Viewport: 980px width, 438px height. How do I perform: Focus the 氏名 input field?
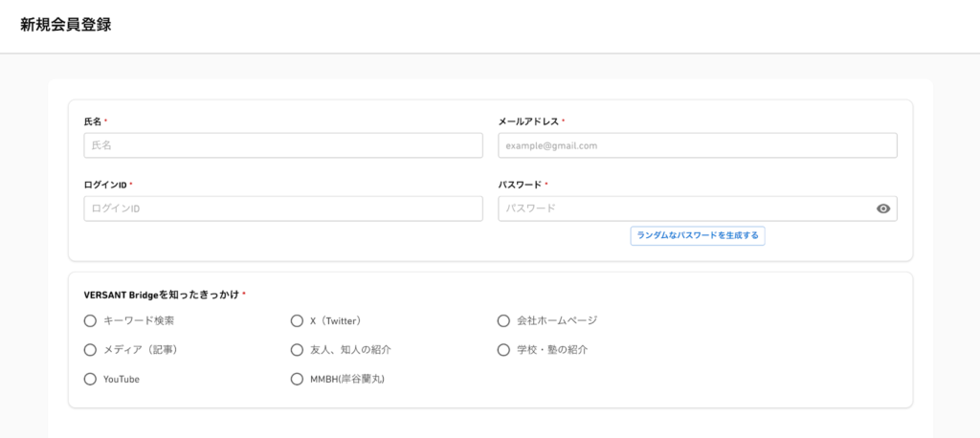click(283, 145)
